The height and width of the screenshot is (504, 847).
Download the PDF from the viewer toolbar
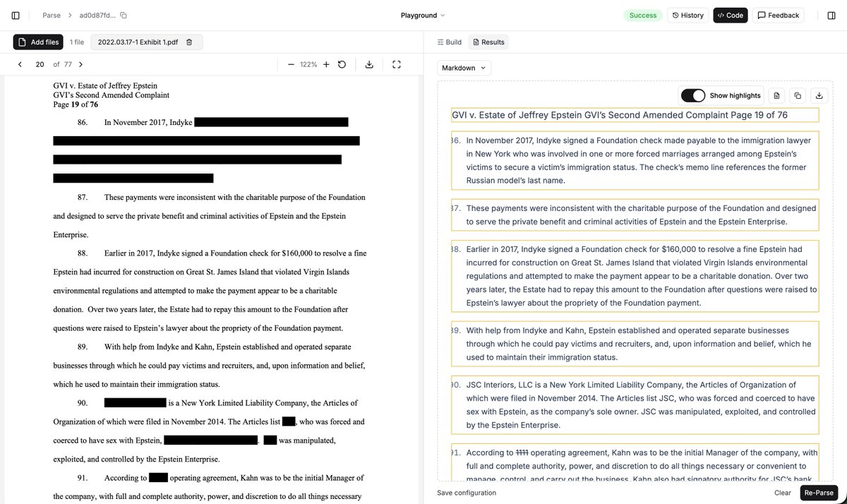coord(369,64)
